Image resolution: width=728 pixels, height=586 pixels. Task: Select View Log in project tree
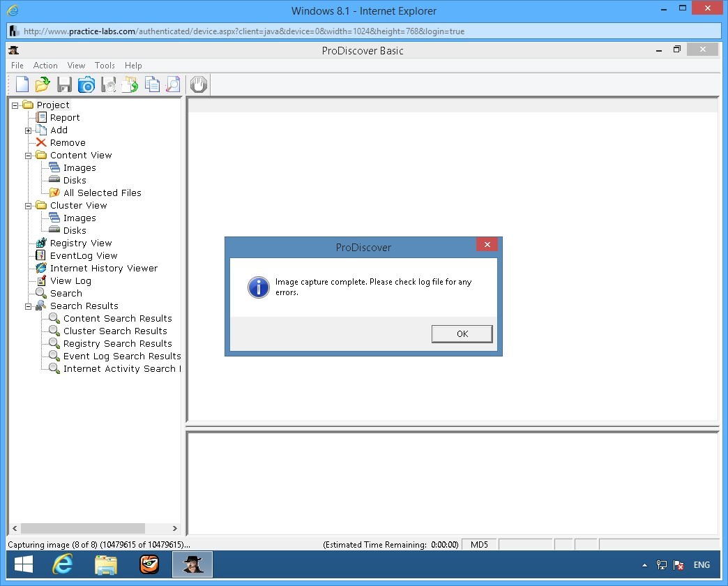point(70,281)
